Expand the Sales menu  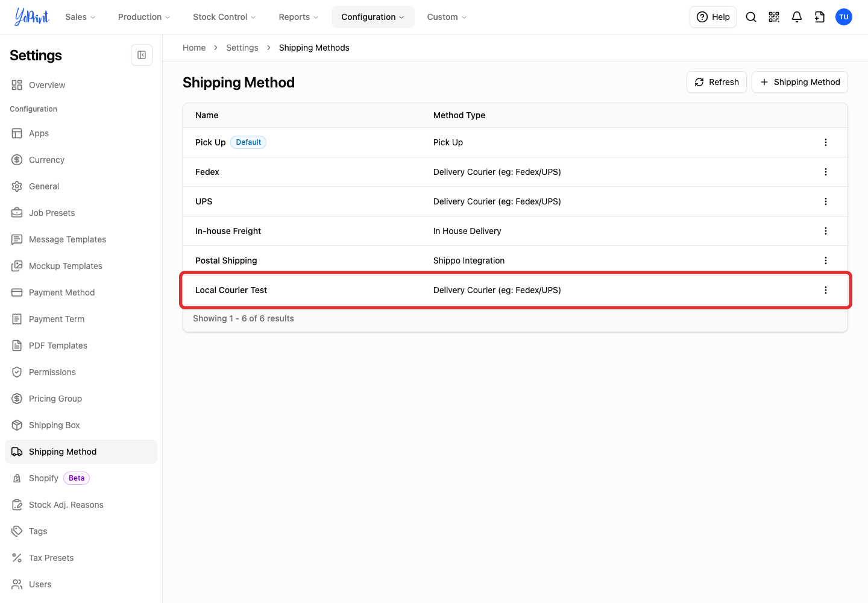[80, 17]
